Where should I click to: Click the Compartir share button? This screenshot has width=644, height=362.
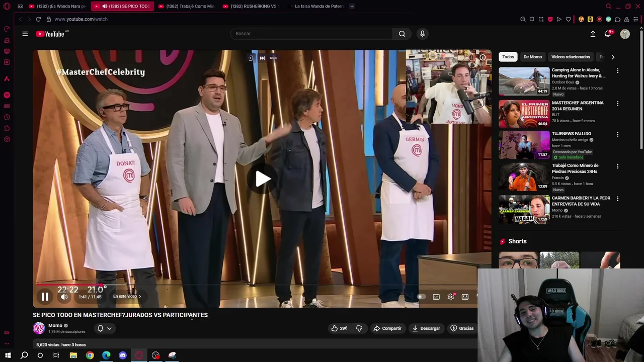(387, 328)
